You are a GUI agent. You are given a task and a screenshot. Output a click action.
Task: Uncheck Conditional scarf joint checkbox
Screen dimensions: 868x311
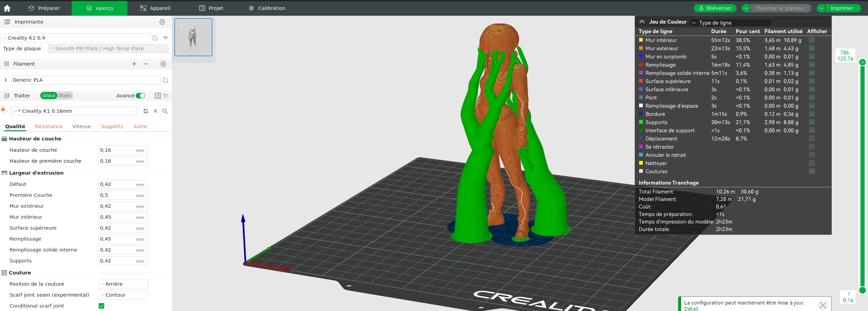pos(101,306)
